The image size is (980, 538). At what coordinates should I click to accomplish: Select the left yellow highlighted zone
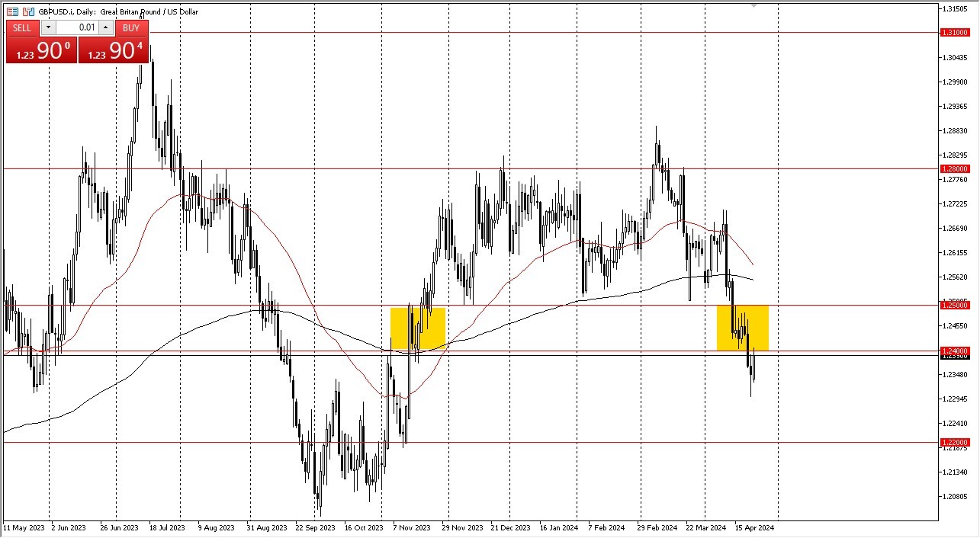tap(419, 328)
